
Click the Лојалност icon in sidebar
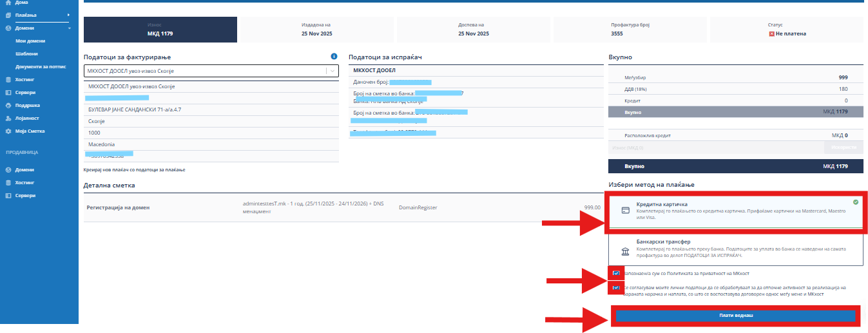(8, 119)
